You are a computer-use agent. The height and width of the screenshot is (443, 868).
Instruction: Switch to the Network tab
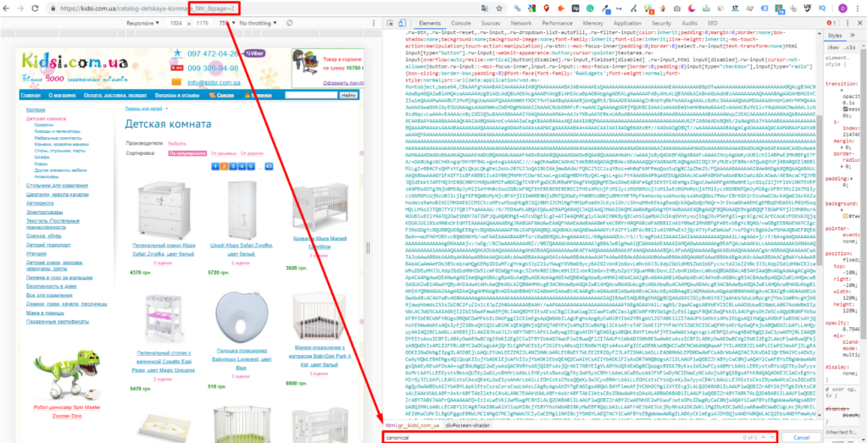[x=520, y=23]
